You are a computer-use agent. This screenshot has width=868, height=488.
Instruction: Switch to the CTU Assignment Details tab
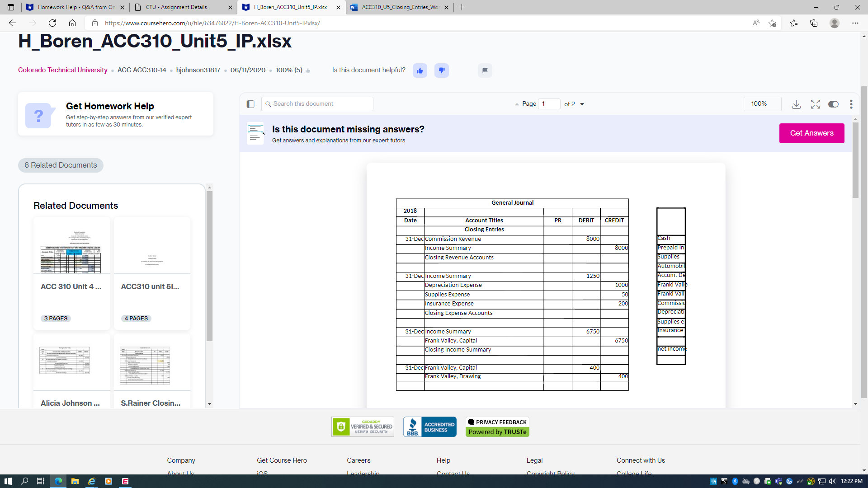click(x=176, y=7)
